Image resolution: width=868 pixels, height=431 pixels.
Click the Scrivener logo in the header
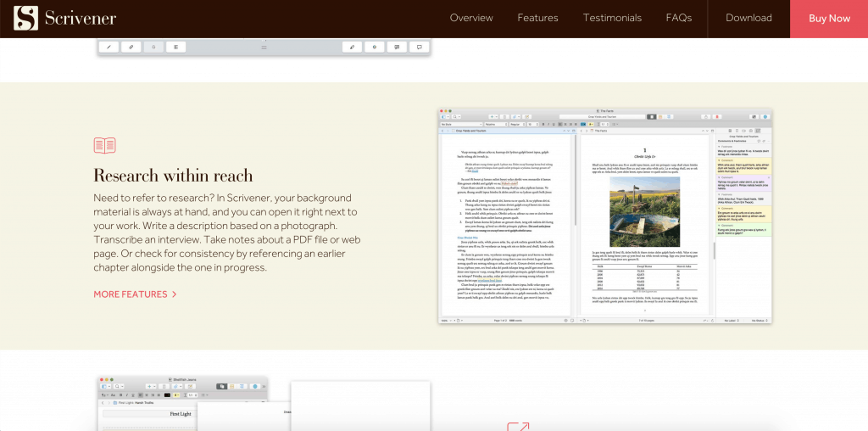tap(64, 19)
